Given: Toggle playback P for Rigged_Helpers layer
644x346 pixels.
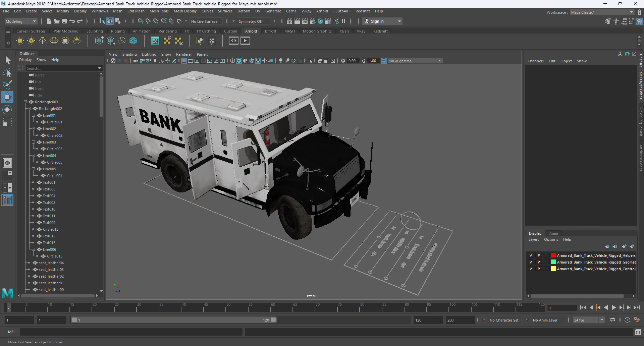Looking at the screenshot, I should coord(539,255).
